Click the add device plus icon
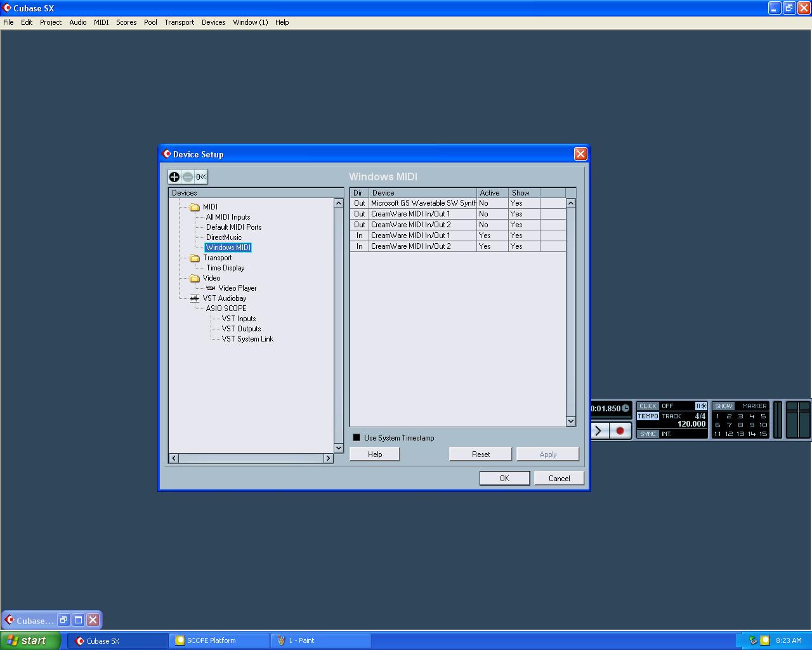This screenshot has width=812, height=650. pyautogui.click(x=174, y=176)
